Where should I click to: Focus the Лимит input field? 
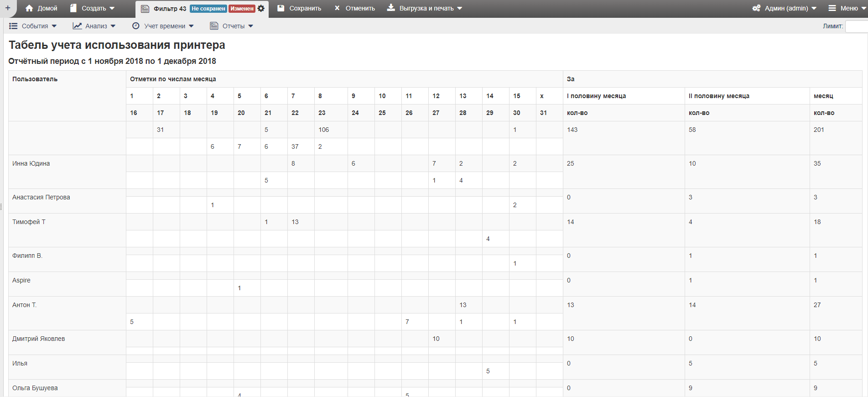click(x=856, y=26)
